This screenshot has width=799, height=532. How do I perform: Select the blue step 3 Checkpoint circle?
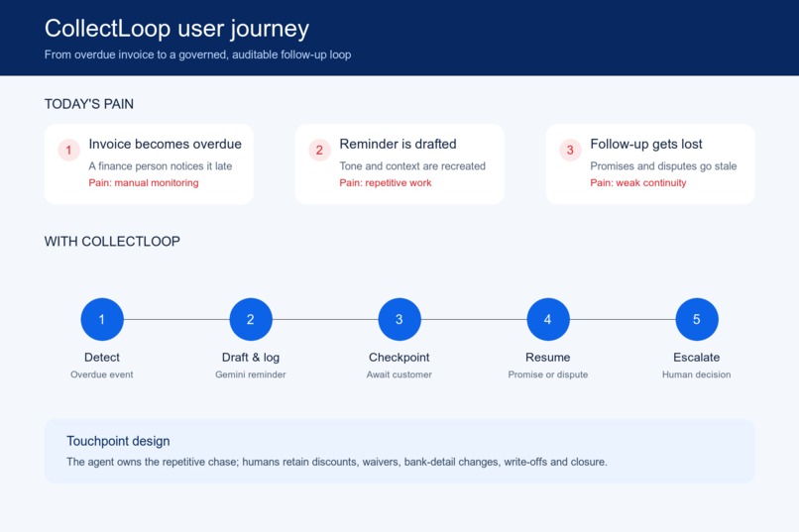[399, 319]
